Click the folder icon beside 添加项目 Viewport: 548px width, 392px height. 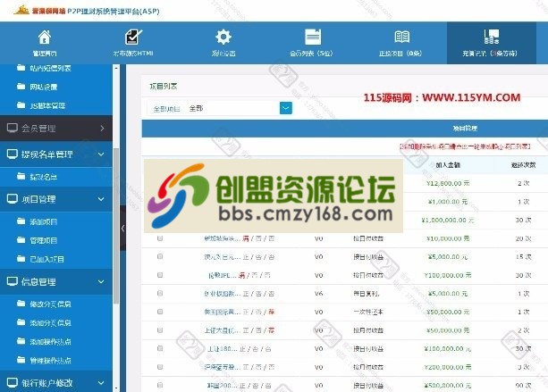21,221
